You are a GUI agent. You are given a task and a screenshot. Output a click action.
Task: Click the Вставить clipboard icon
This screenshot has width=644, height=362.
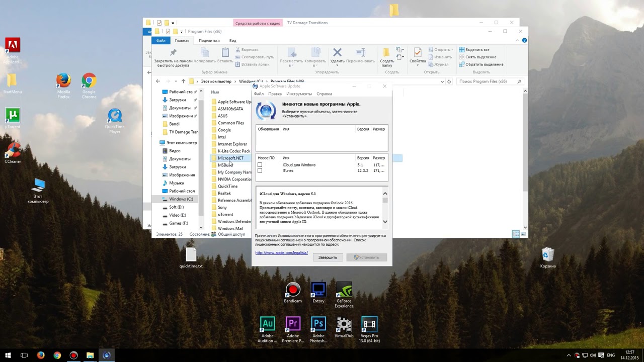225,52
